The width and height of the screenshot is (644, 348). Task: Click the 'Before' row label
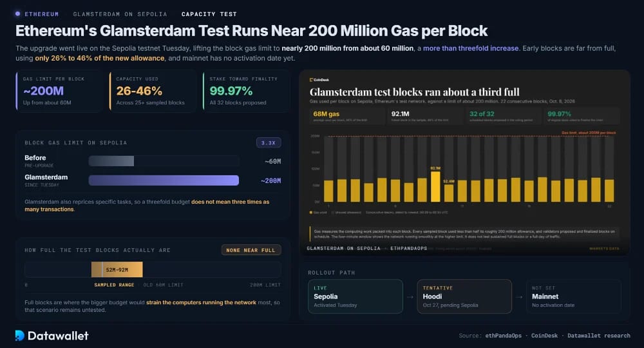pyautogui.click(x=35, y=158)
